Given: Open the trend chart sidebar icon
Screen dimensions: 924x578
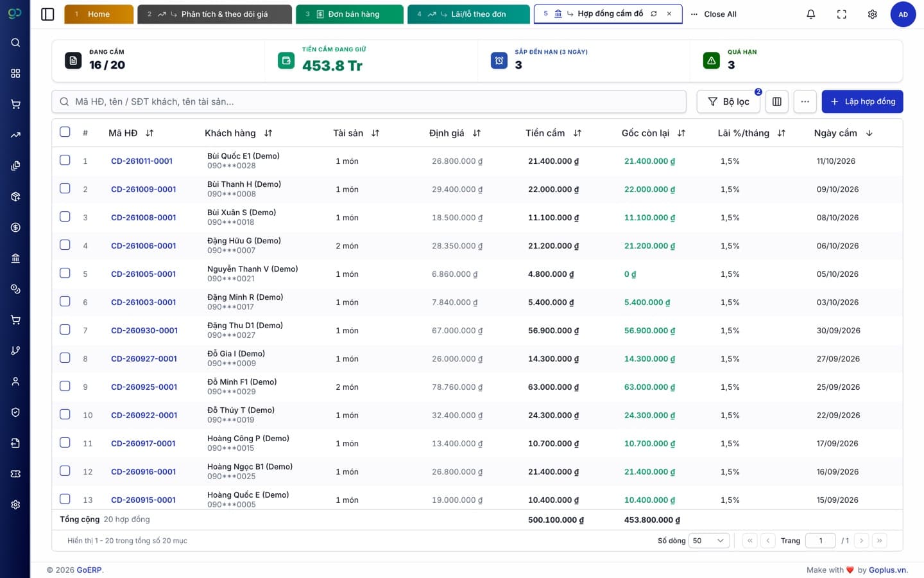Looking at the screenshot, I should click(15, 135).
